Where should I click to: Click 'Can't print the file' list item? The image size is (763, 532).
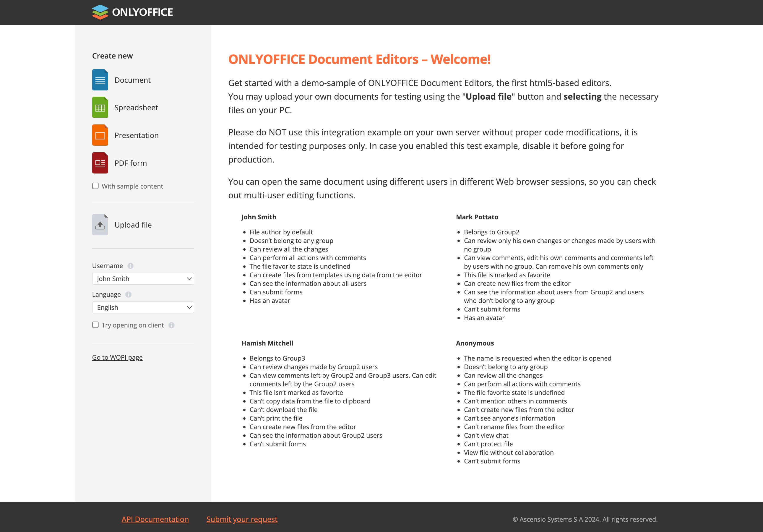[x=276, y=418]
